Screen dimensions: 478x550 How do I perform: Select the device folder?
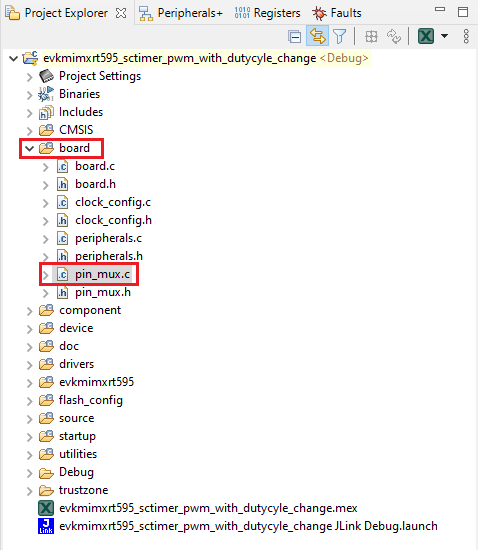tap(76, 328)
